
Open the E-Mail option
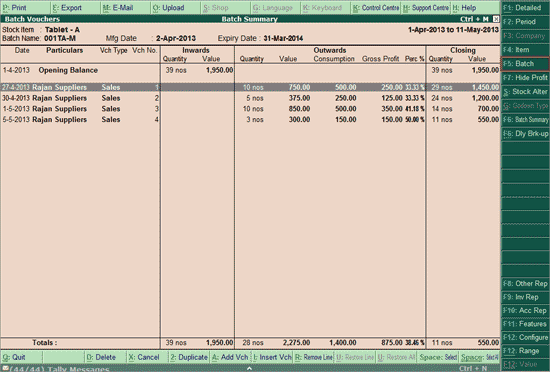tap(126, 7)
